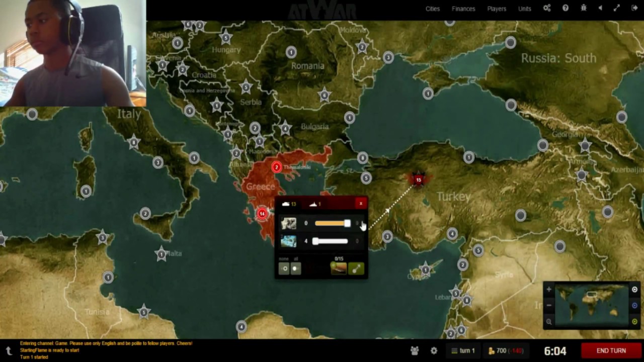Open the help question mark icon
This screenshot has width=644, height=362.
pos(566,8)
